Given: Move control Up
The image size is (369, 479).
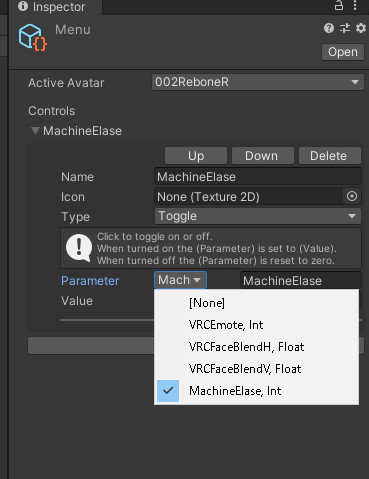Looking at the screenshot, I should [x=196, y=156].
